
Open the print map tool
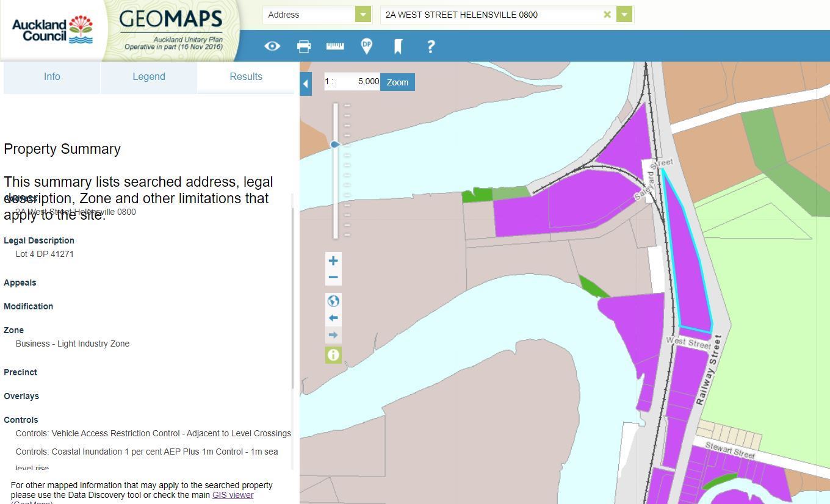click(304, 46)
